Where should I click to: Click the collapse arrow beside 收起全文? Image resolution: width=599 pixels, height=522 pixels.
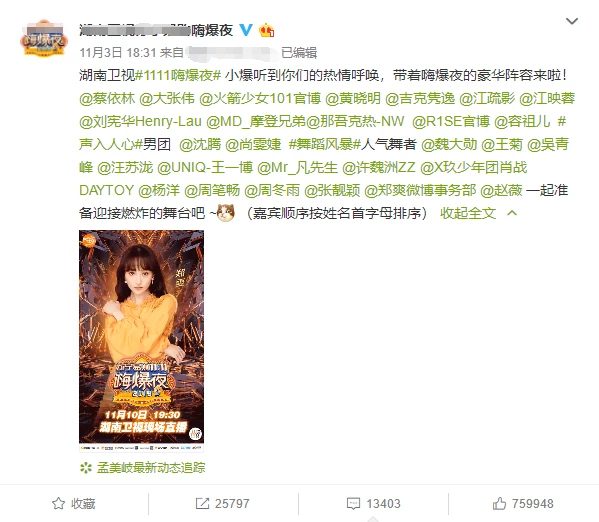[512, 213]
